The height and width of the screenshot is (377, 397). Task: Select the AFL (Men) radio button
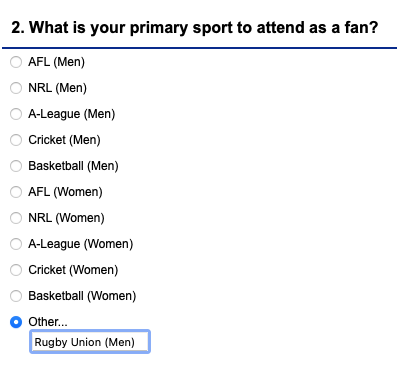[16, 62]
